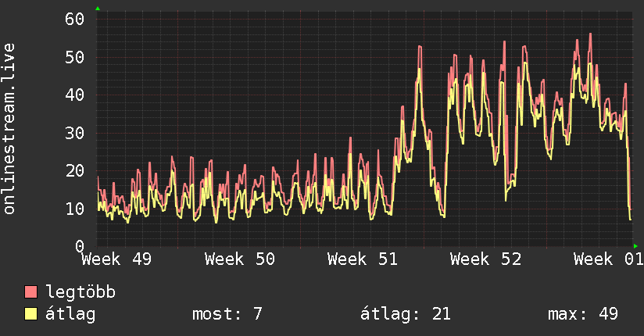Click the vertical 'onlinestream.live' axis title

[9, 129]
